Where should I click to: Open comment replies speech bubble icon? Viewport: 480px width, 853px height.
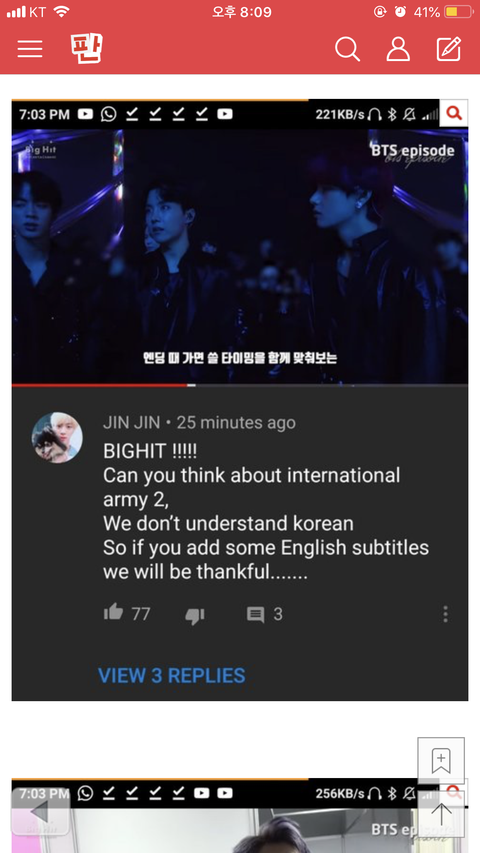coord(255,615)
